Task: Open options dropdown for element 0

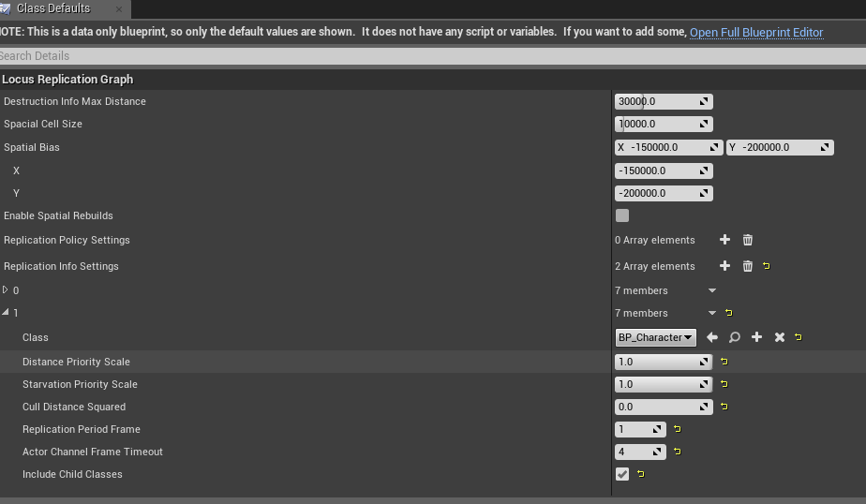Action: point(712,290)
